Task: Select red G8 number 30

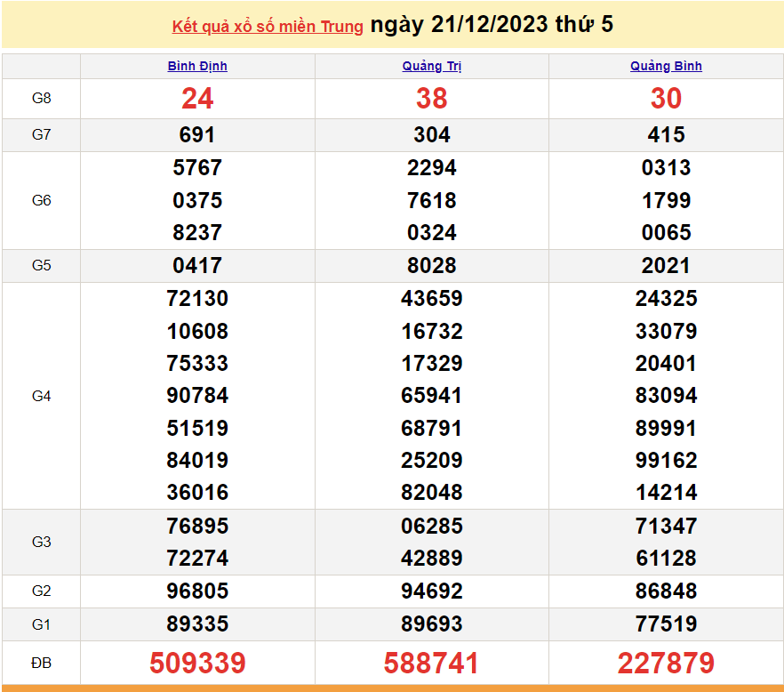Action: pyautogui.click(x=666, y=99)
